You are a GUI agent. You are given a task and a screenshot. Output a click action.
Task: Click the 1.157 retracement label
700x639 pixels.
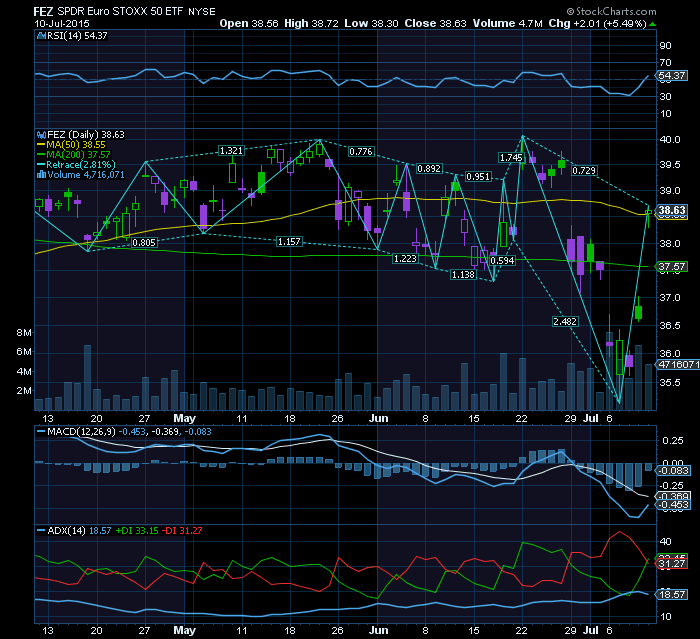tap(289, 242)
